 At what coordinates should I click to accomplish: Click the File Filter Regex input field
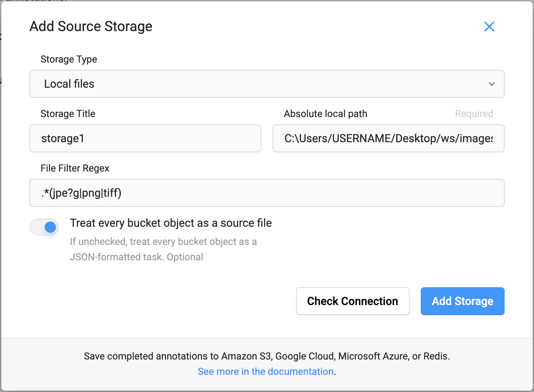point(267,193)
